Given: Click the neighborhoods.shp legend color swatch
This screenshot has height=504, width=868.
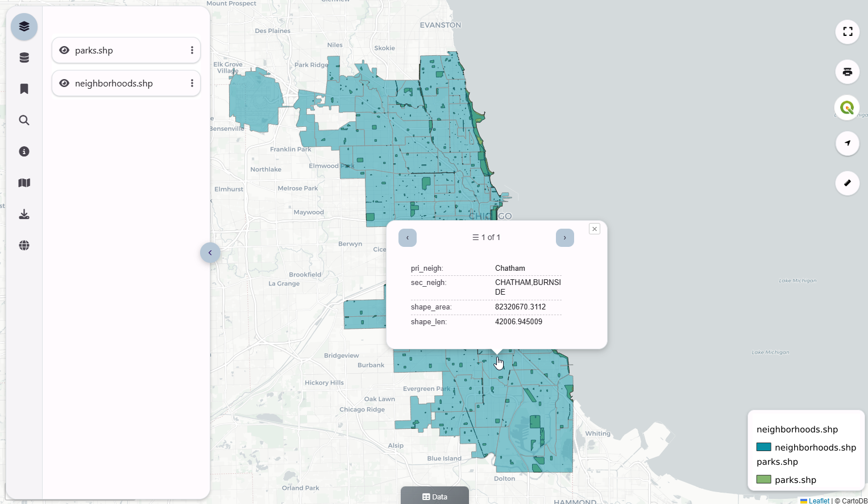Looking at the screenshot, I should (x=763, y=447).
